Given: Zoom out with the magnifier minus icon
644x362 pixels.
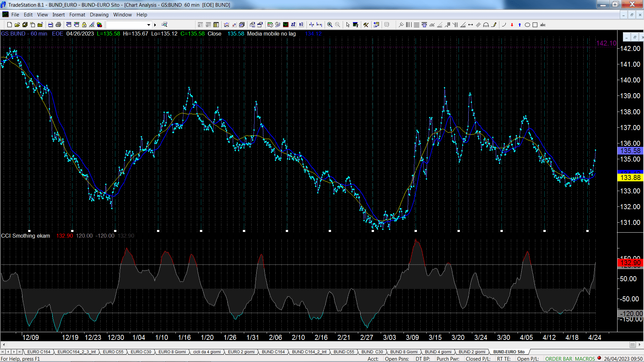Looking at the screenshot, I should (338, 25).
